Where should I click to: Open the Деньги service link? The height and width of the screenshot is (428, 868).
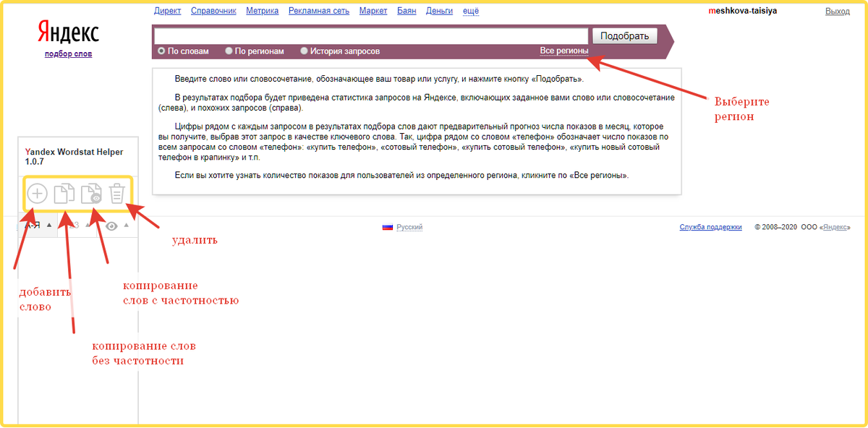click(x=439, y=11)
